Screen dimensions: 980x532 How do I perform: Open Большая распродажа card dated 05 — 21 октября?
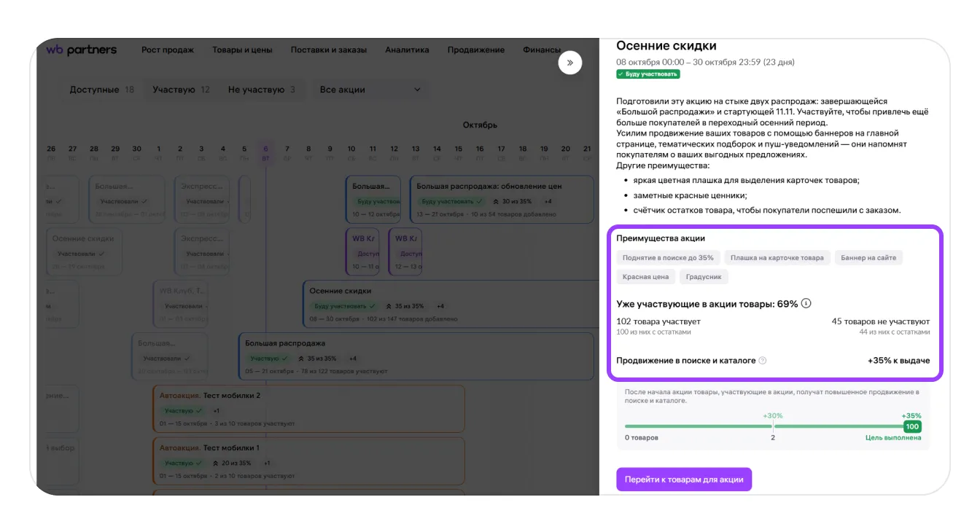point(416,356)
